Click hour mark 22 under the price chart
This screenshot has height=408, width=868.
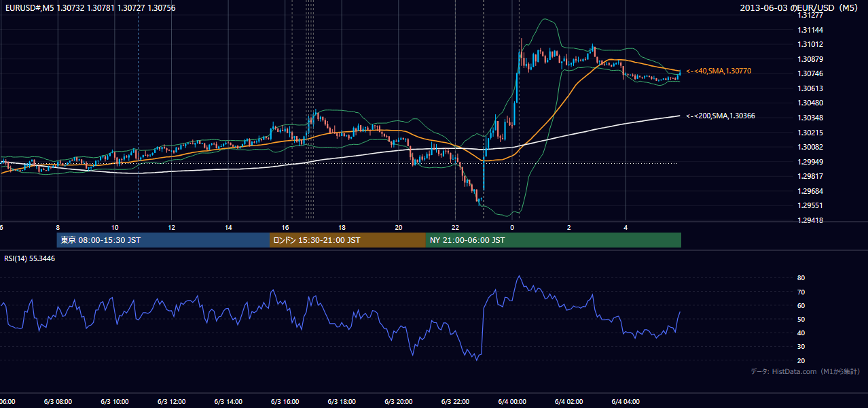click(x=456, y=228)
